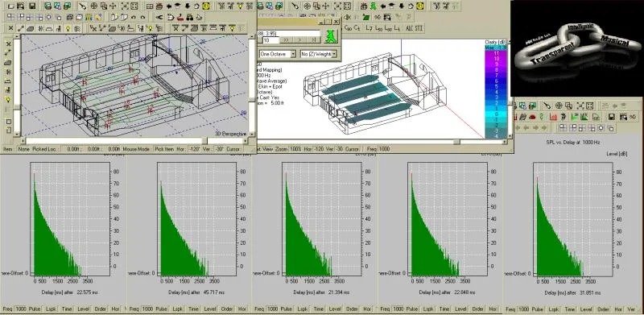Click the right vertical scrollbar thumb in 3D window
The width and height of the screenshot is (644, 315).
pyautogui.click(x=252, y=99)
